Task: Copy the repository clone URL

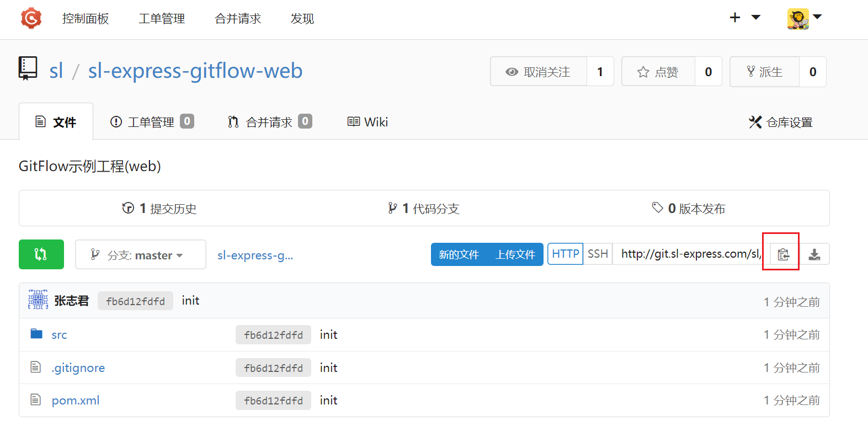Action: 783,254
